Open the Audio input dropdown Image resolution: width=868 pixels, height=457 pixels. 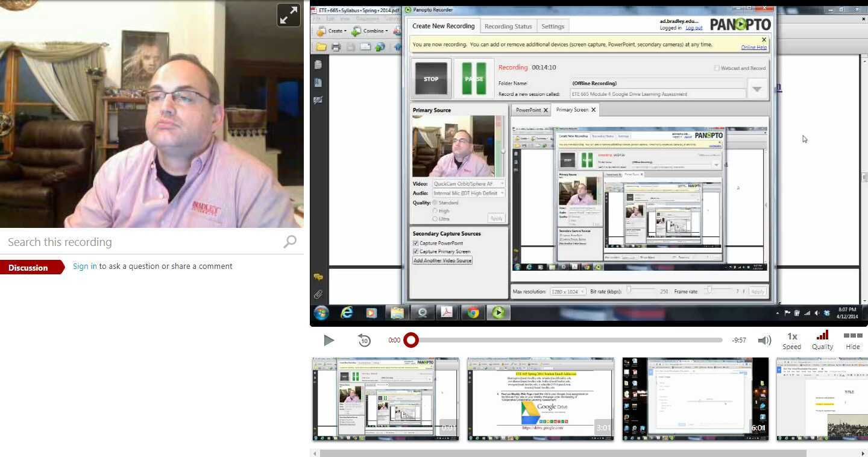(x=501, y=193)
